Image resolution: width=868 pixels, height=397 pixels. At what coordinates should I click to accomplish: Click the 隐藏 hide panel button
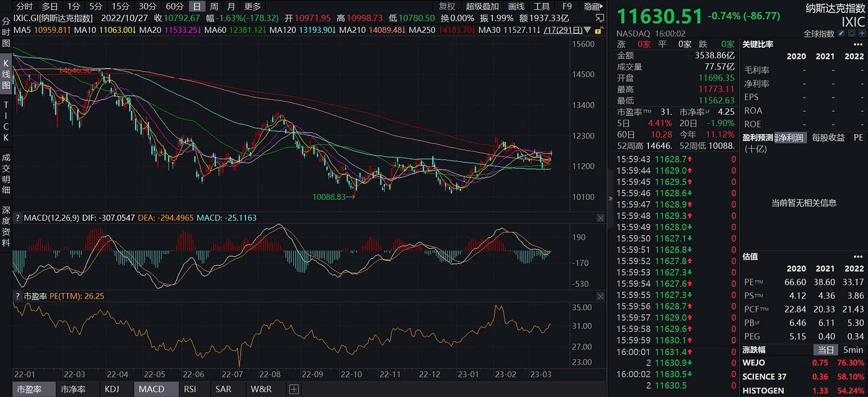point(593,6)
